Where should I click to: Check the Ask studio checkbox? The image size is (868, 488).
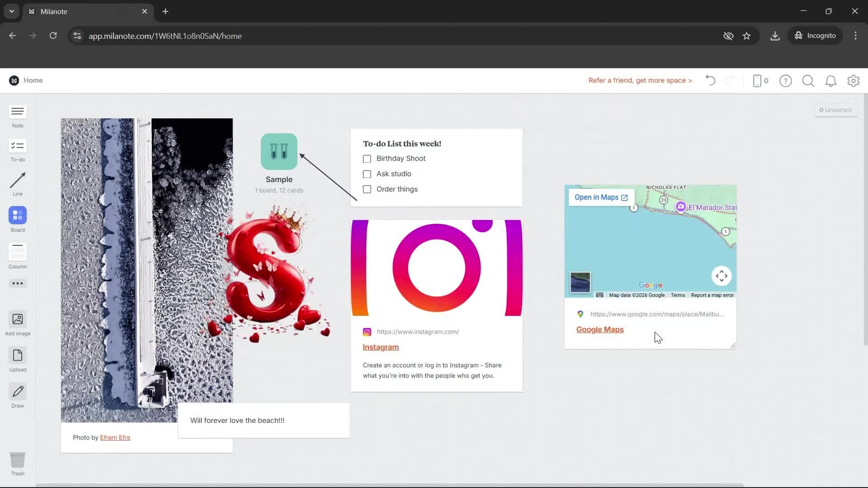[367, 174]
